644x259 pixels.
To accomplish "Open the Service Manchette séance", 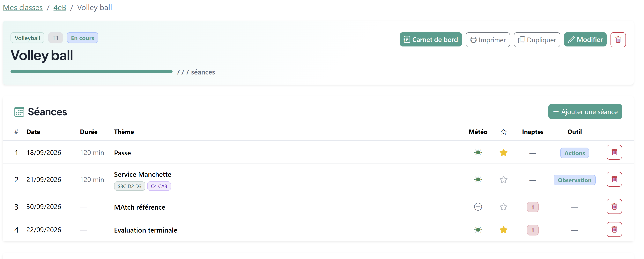I will pyautogui.click(x=143, y=174).
